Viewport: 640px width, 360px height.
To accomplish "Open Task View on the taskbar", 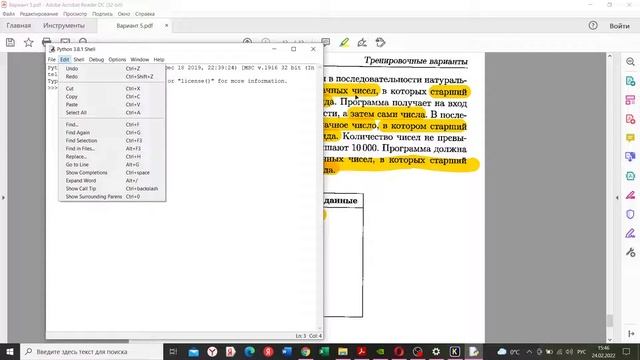I will [173, 351].
